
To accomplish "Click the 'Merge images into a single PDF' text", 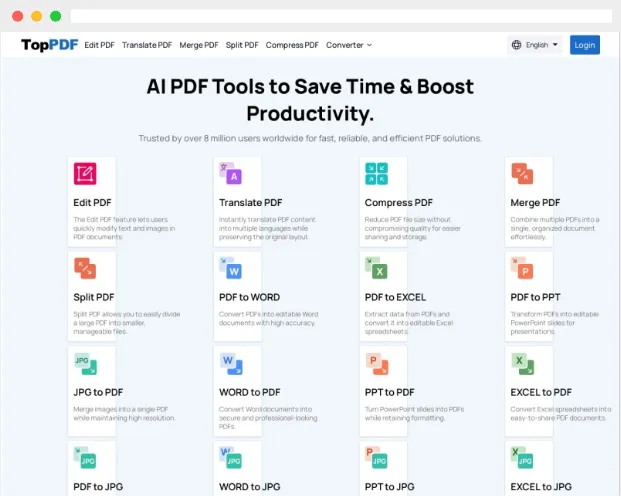I will click(124, 414).
